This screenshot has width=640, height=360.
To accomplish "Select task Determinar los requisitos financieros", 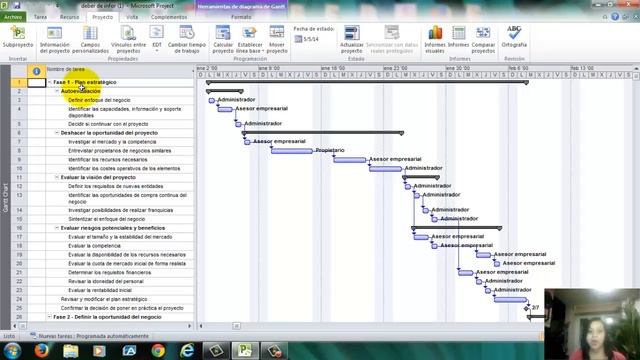I will pos(109,273).
